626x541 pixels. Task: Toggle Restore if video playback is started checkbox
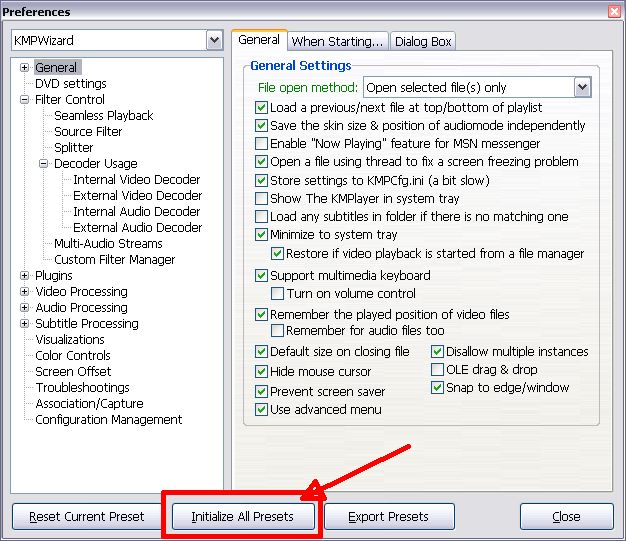pos(277,254)
